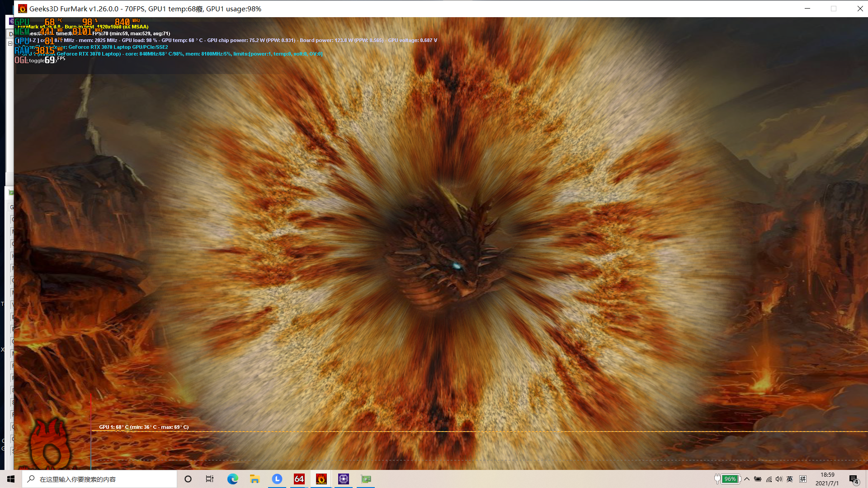868x488 pixels.
Task: Close the FurMark window
Action: pyautogui.click(x=860, y=9)
